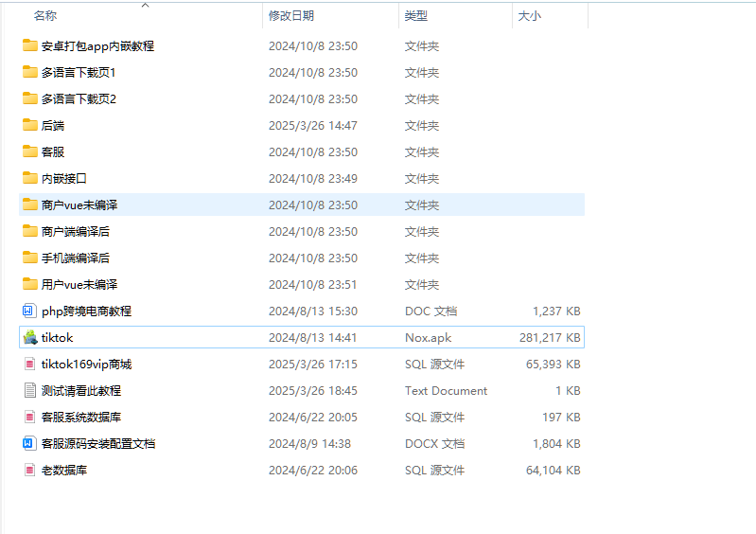The height and width of the screenshot is (534, 756).
Task: Click the 测试请看此教程 text document icon
Action: click(30, 390)
